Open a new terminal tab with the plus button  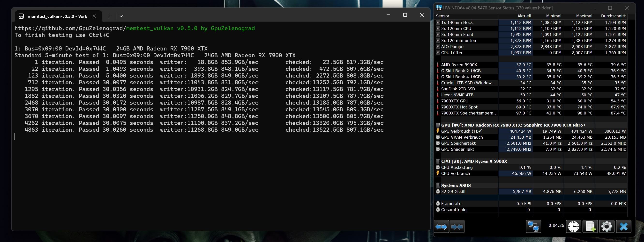point(110,16)
